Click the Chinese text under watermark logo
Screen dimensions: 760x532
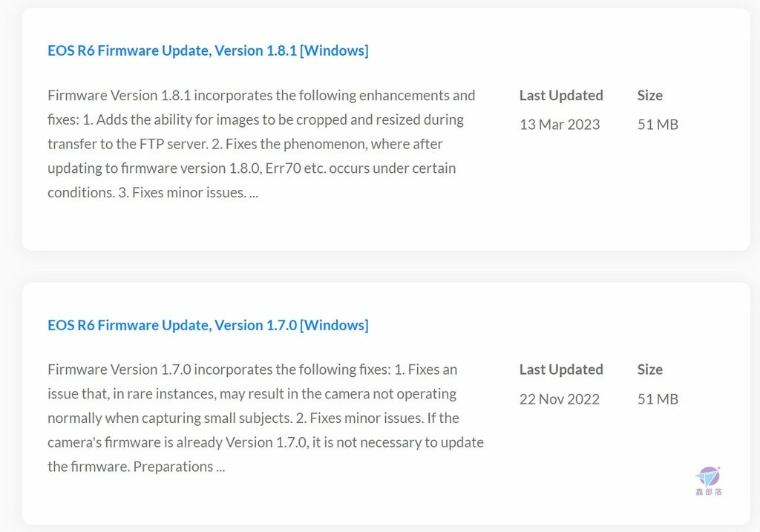(x=709, y=492)
